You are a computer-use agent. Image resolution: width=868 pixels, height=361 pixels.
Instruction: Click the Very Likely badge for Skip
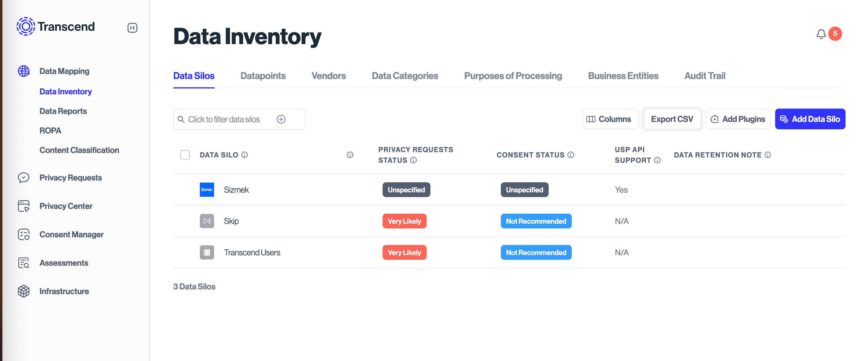[x=404, y=221]
